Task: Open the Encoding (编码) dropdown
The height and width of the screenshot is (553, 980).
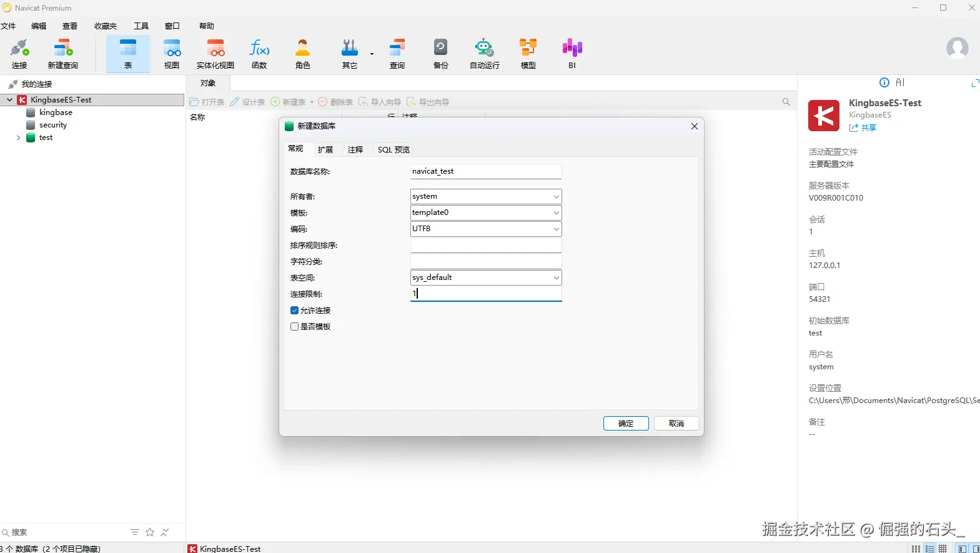Action: (x=556, y=229)
